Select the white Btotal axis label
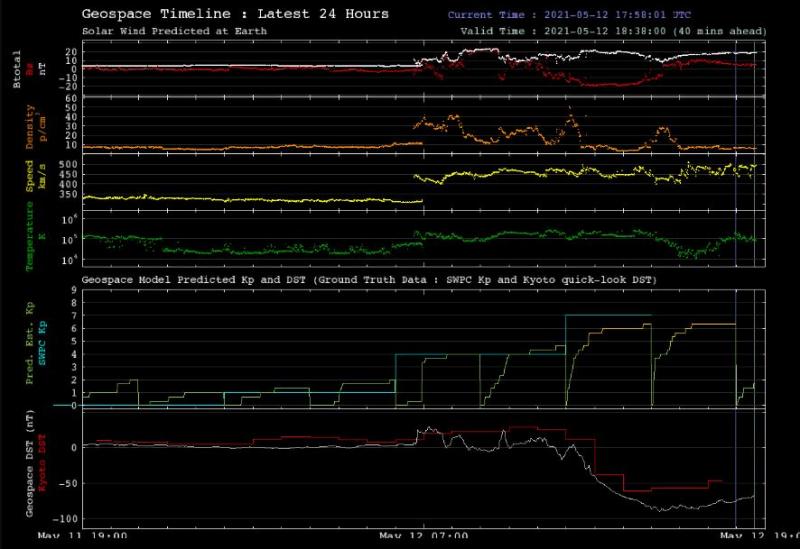This screenshot has height=549, width=800. [17, 70]
